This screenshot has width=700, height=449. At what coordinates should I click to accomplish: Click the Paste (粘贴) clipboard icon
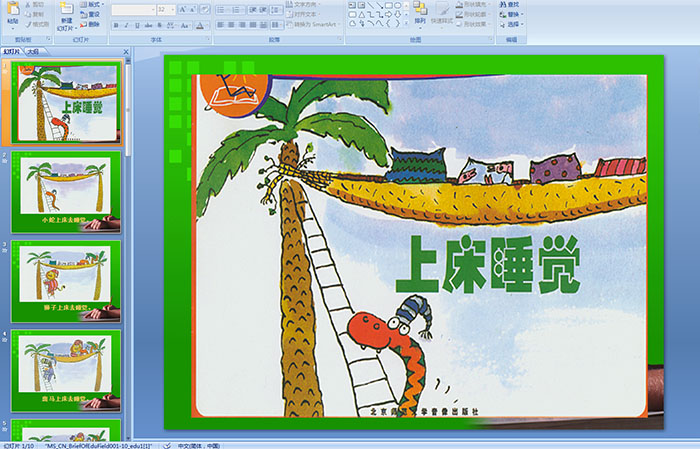click(13, 9)
